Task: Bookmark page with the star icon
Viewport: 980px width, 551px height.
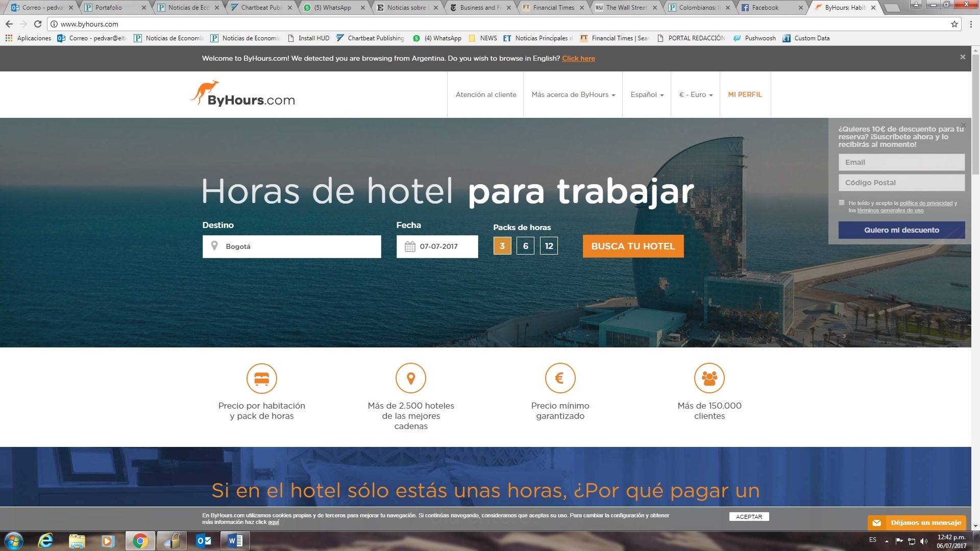Action: [954, 24]
